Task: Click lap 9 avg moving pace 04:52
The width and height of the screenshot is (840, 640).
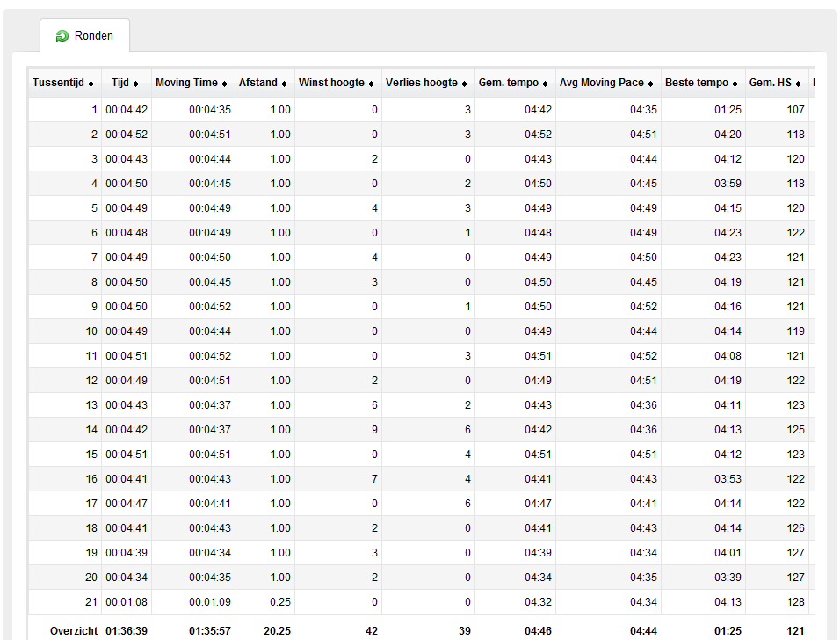Action: 643,307
